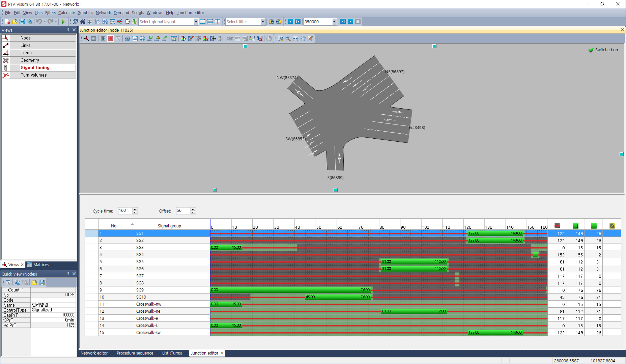
Task: Toggle the red highlighted record-style toolbar button
Action: tap(111, 39)
